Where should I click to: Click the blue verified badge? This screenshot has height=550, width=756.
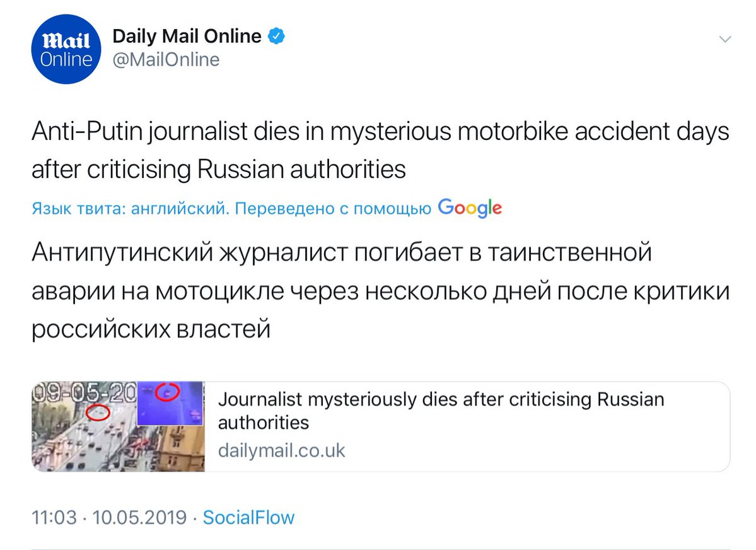(x=277, y=37)
